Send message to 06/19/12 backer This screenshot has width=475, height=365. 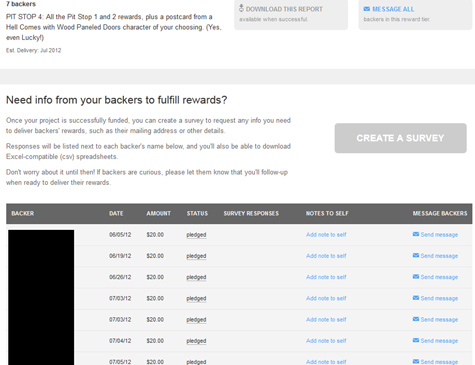click(x=439, y=256)
